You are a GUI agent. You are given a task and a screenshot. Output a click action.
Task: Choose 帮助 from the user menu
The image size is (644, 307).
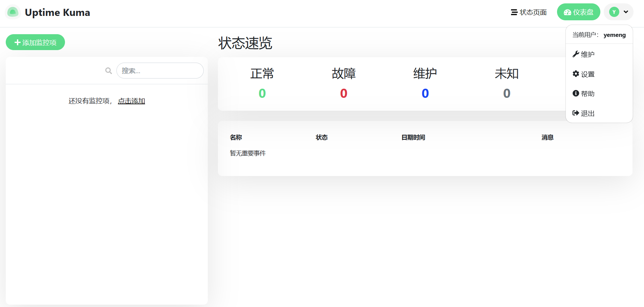[587, 94]
